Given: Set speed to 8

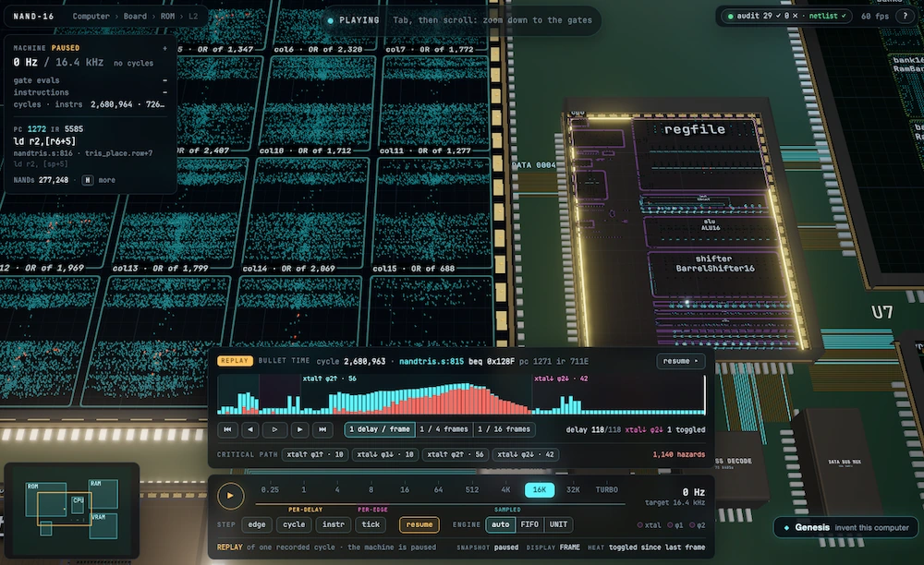Looking at the screenshot, I should click(371, 489).
